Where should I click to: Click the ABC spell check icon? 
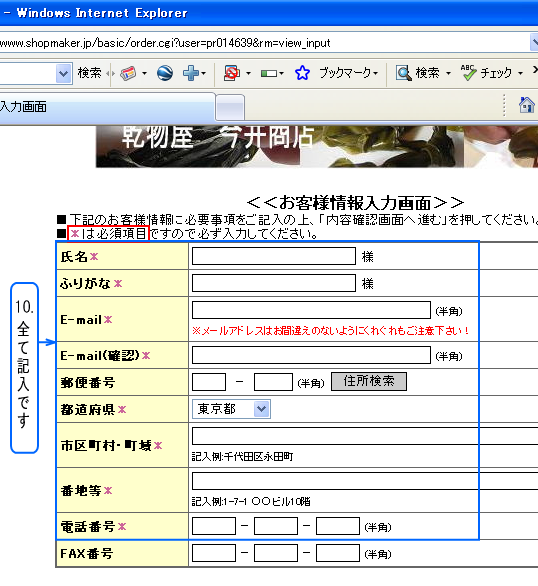[x=468, y=73]
